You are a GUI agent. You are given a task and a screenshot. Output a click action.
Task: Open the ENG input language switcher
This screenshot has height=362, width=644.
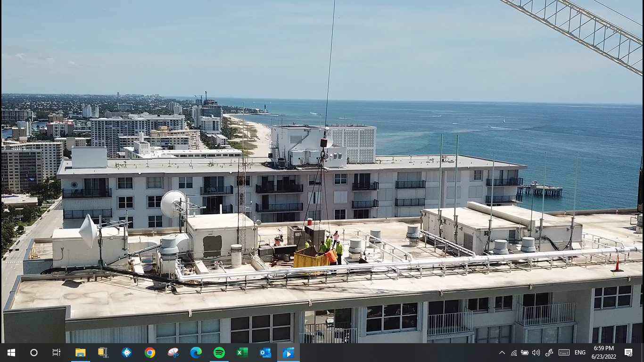580,353
